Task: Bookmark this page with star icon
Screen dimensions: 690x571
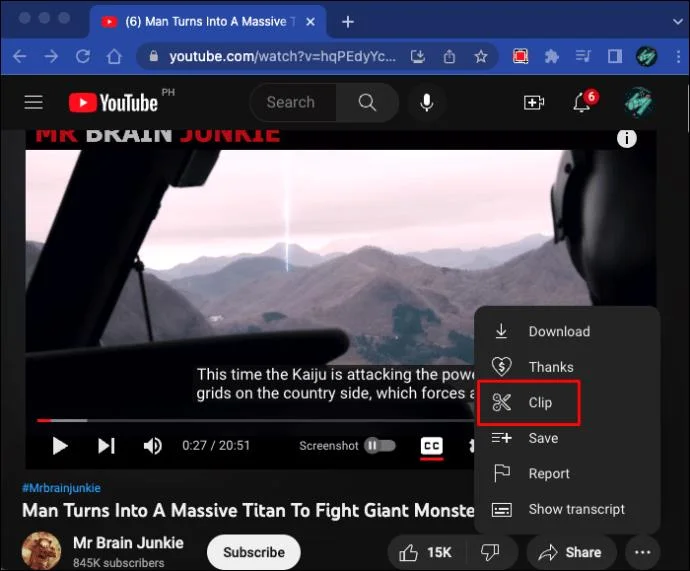Action: tap(481, 56)
